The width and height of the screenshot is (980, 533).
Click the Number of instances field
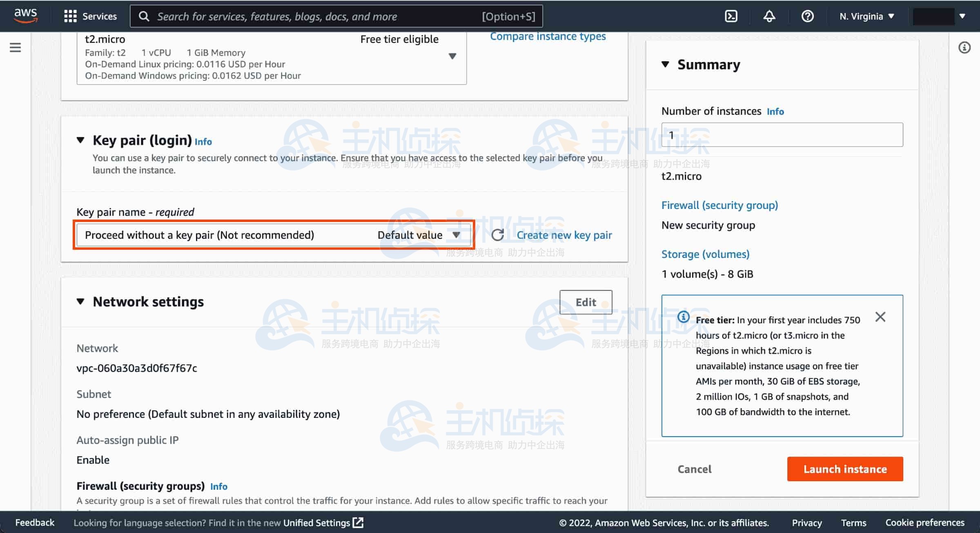tap(782, 135)
